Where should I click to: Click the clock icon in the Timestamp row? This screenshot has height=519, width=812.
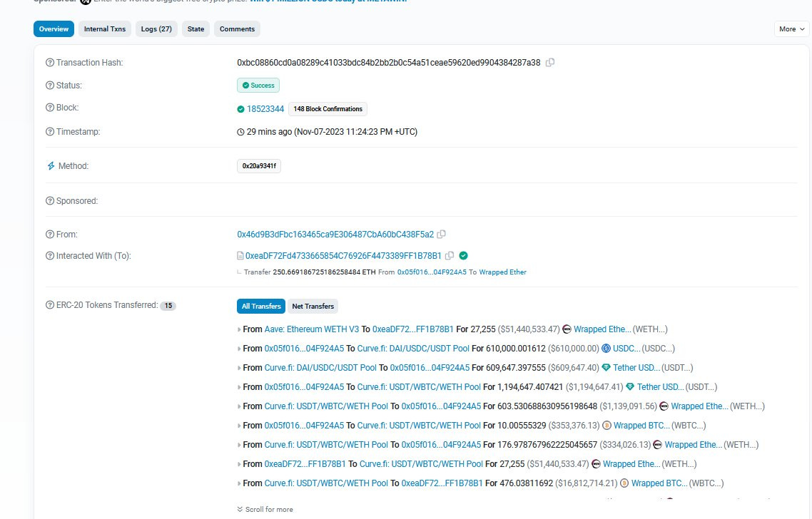click(x=240, y=132)
